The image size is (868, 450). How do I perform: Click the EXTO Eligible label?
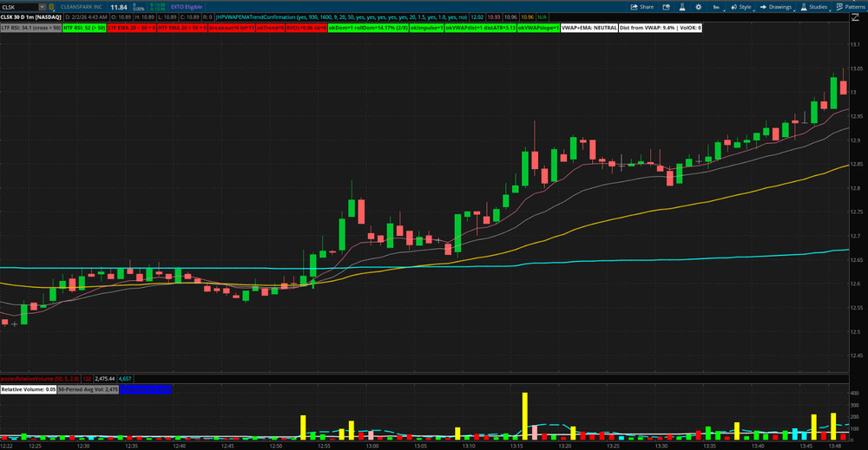pyautogui.click(x=187, y=7)
